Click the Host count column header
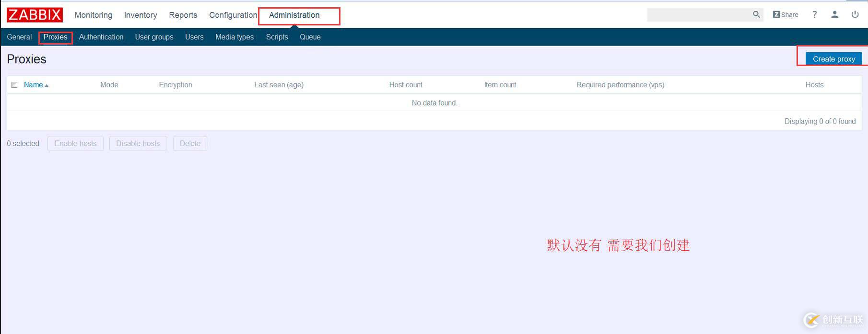Screen dimensions: 868x334 406,85
